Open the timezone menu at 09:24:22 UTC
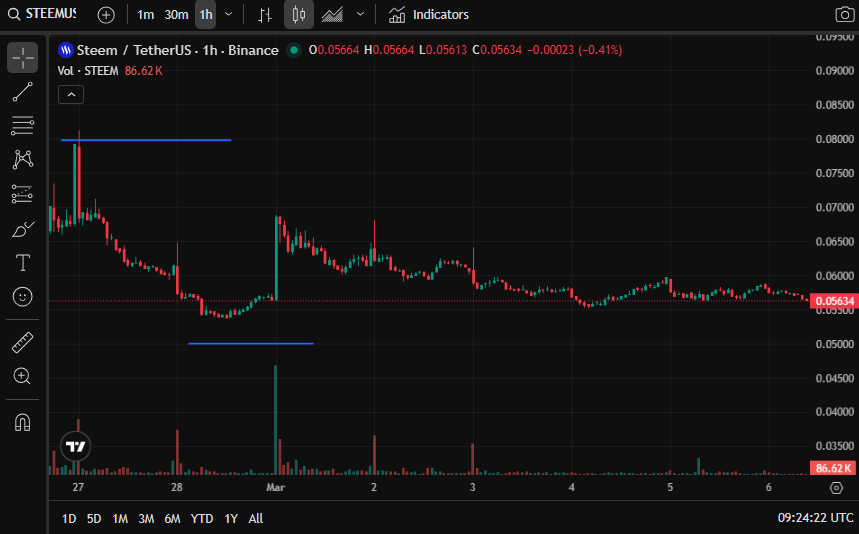The height and width of the screenshot is (534, 859). (x=815, y=518)
